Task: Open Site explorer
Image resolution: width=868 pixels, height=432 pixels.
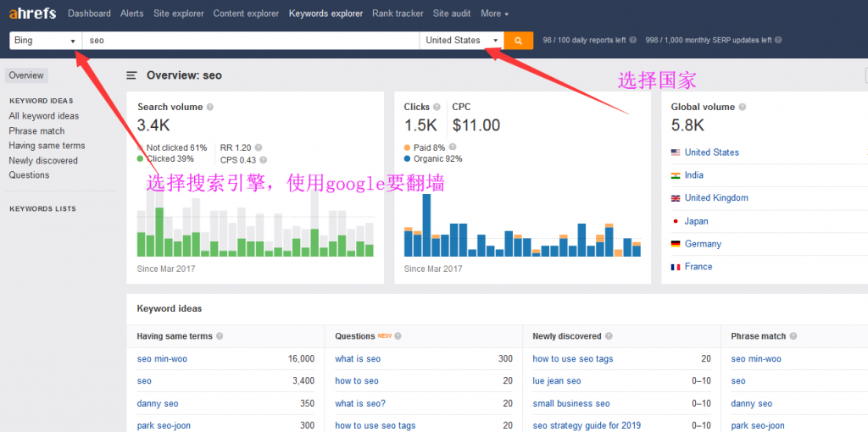Action: pos(178,14)
